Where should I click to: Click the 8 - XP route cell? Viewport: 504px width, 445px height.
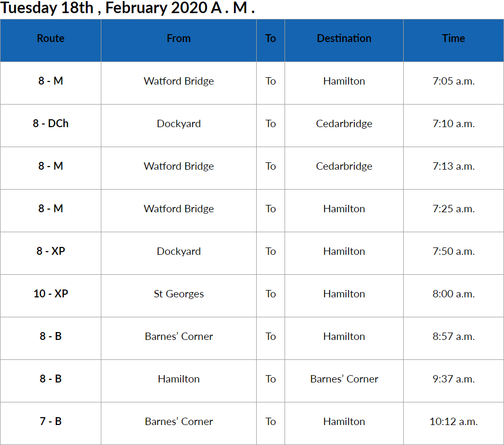pyautogui.click(x=51, y=251)
